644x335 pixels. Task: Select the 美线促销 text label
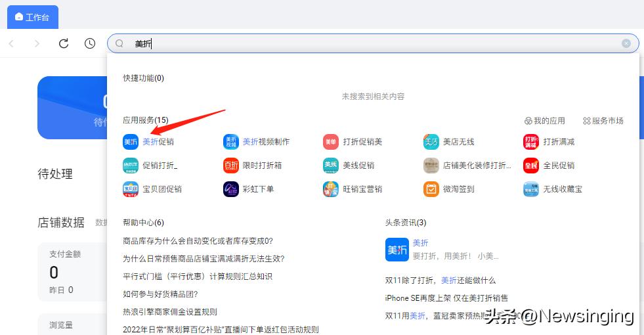coord(358,166)
